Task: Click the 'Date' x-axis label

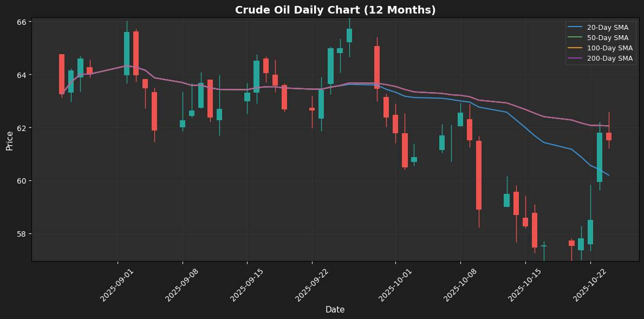Action: 335,310
